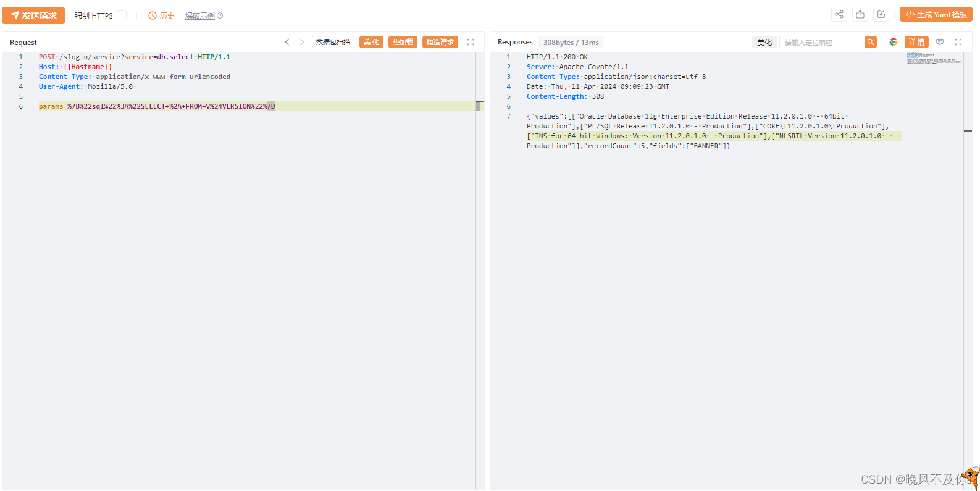Expand the Request editor to fullscreen
The width and height of the screenshot is (980, 491).
(x=471, y=42)
